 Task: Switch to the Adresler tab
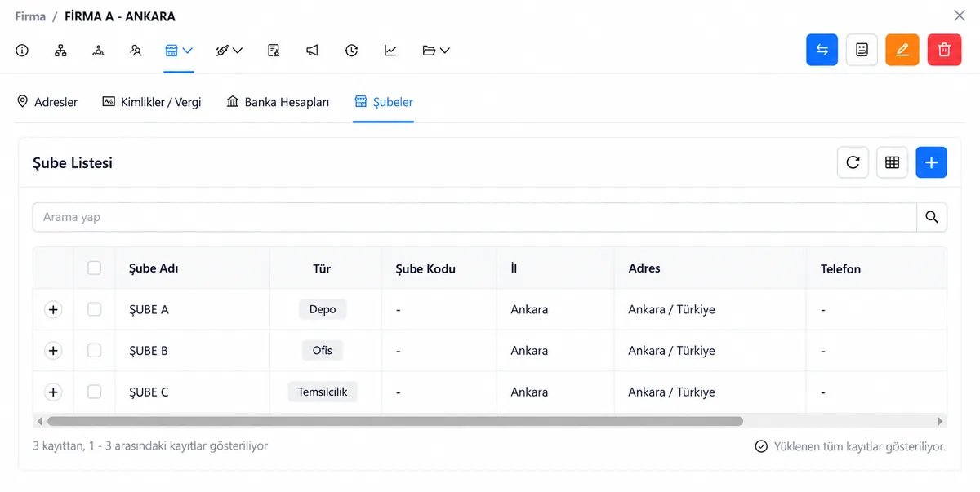click(x=47, y=102)
